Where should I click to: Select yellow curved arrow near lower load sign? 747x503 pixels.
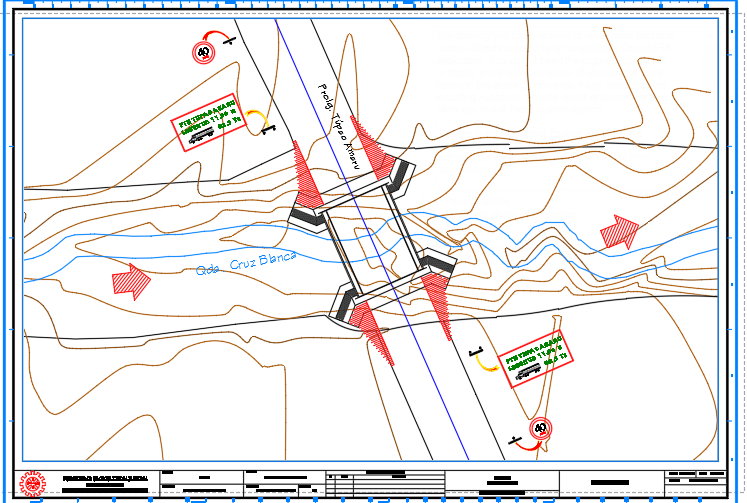[487, 362]
